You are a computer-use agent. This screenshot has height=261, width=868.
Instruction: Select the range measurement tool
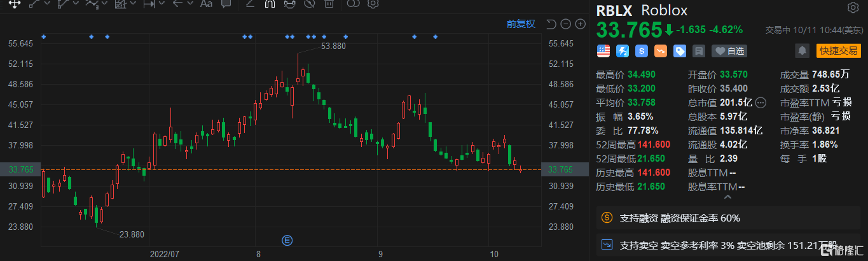149,4
